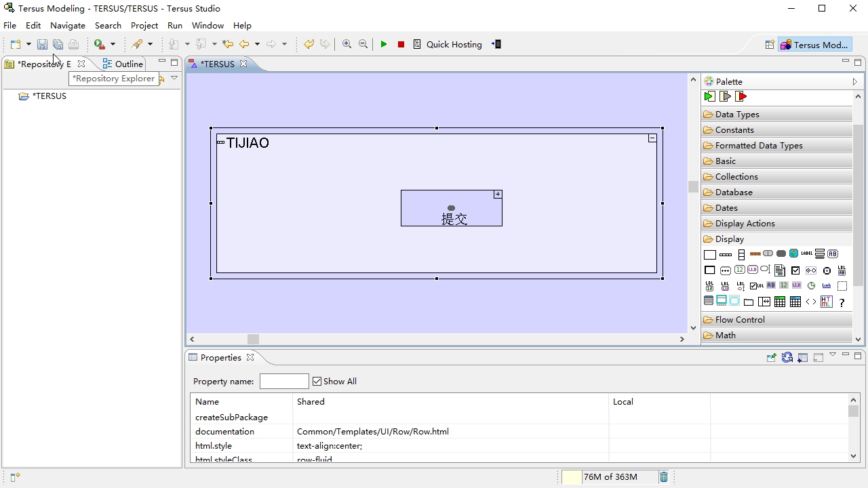Select the document page icon in Display palette
The image size is (868, 488).
coord(780,270)
